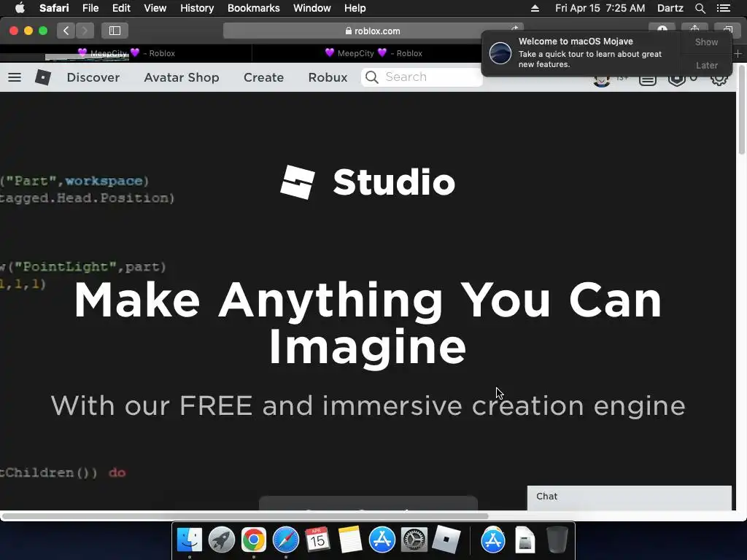Open Finder from the dock

(190, 540)
